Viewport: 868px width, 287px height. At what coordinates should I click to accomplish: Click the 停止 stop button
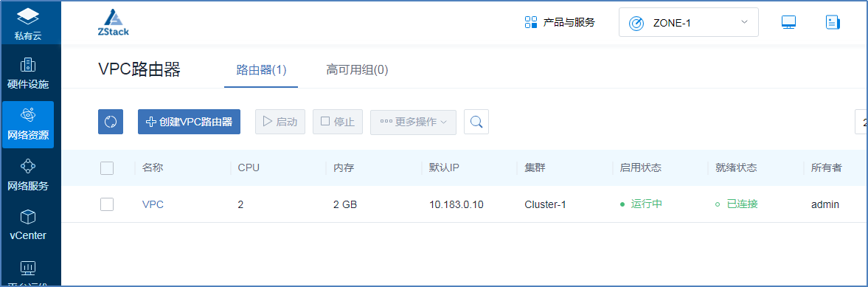pyautogui.click(x=338, y=121)
